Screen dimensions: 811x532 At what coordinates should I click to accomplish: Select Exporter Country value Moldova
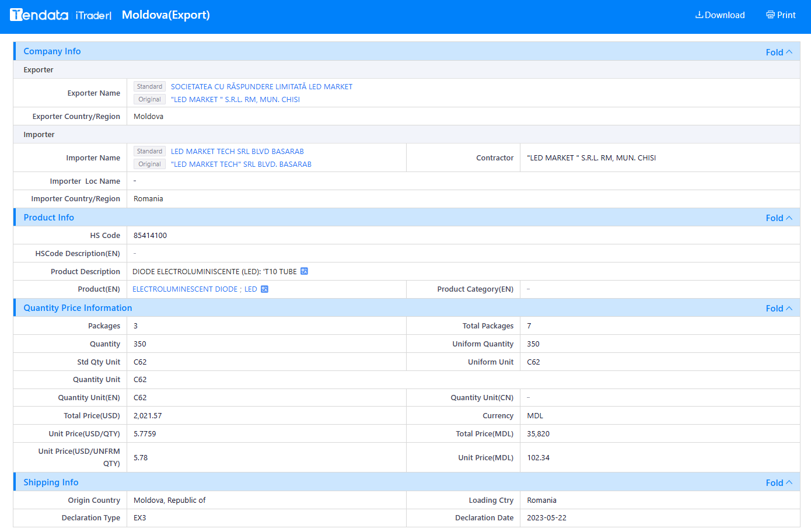tap(148, 116)
